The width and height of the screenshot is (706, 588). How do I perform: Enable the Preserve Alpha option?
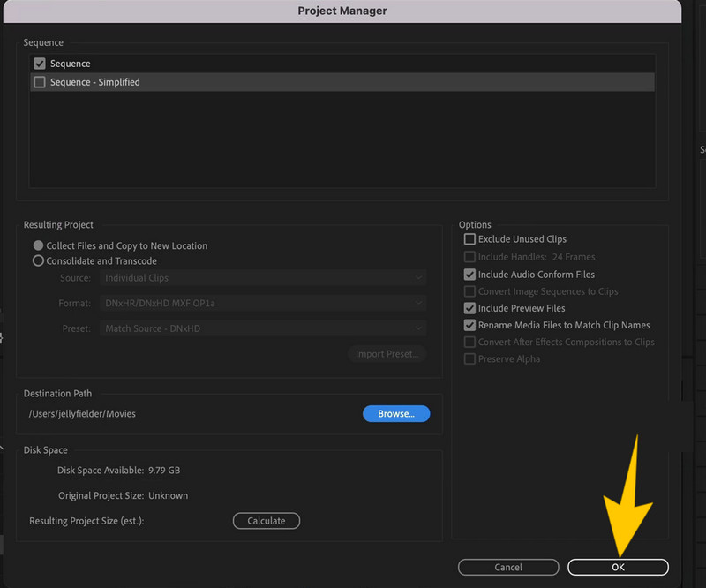pos(469,358)
